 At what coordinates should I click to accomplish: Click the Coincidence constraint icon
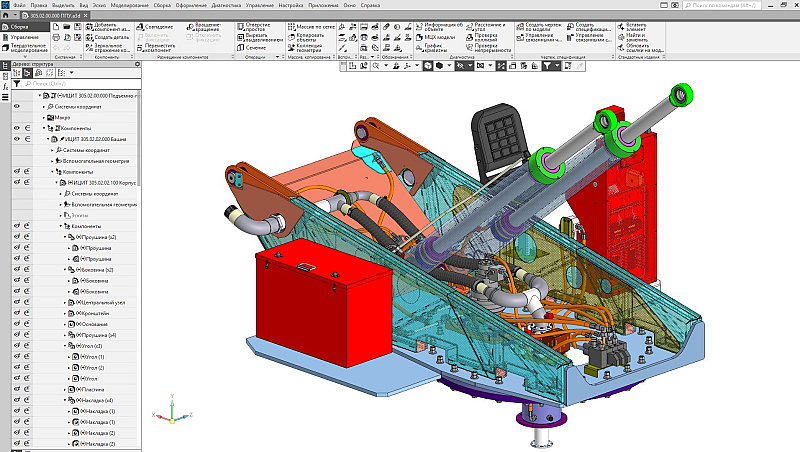[x=141, y=26]
